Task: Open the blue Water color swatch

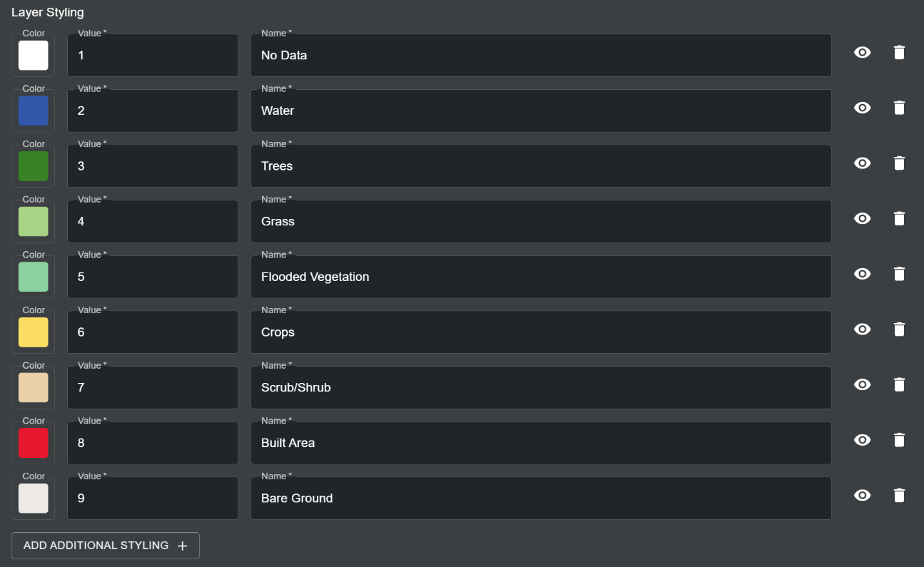Action: pyautogui.click(x=34, y=111)
